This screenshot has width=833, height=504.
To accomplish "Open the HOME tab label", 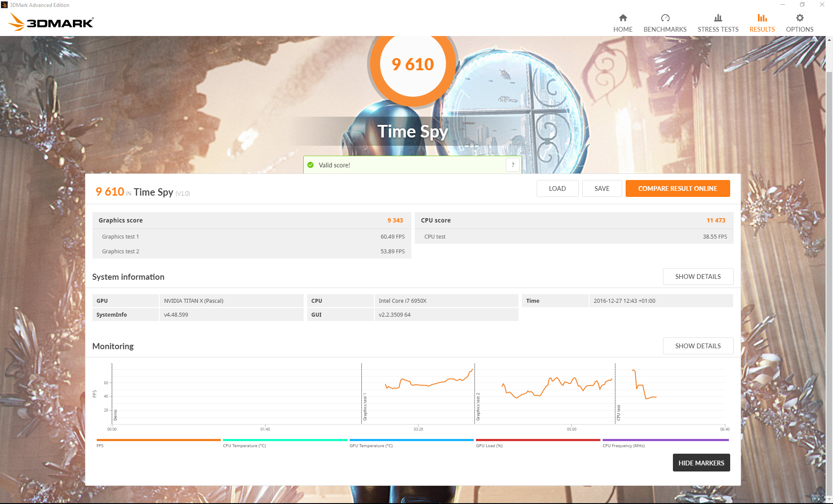I will coord(623,29).
